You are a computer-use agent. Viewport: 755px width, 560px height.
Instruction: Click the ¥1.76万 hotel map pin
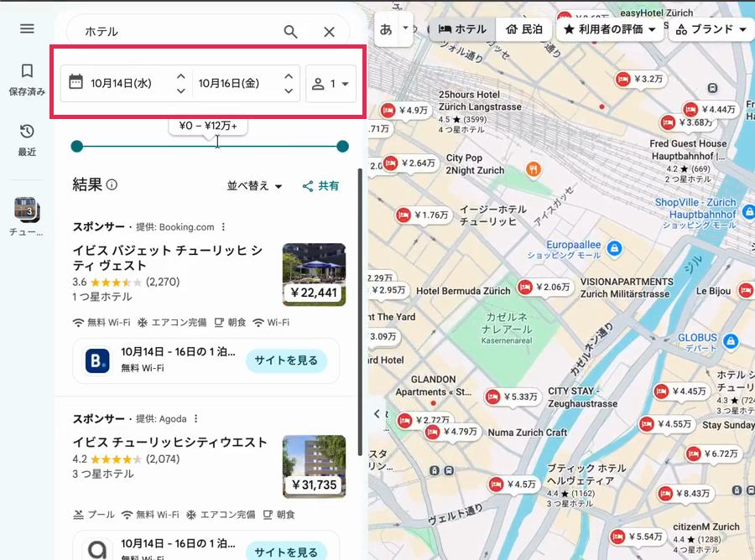click(424, 215)
